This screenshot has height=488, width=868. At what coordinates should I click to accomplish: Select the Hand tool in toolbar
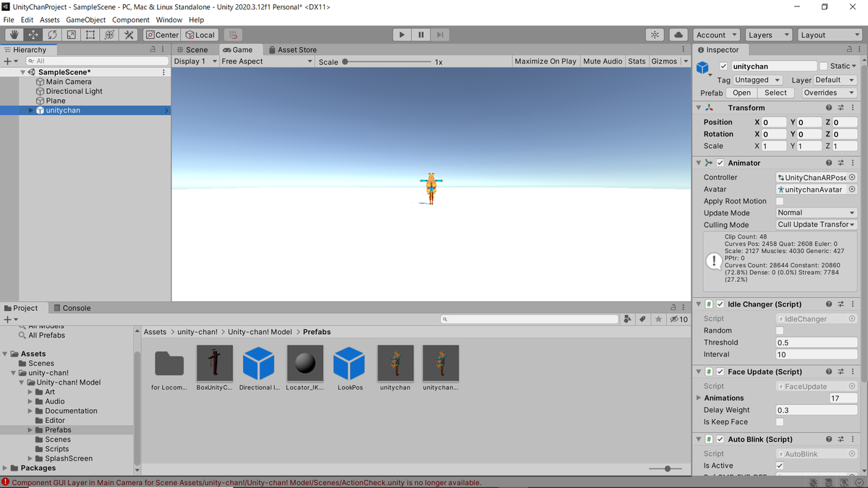pyautogui.click(x=14, y=35)
